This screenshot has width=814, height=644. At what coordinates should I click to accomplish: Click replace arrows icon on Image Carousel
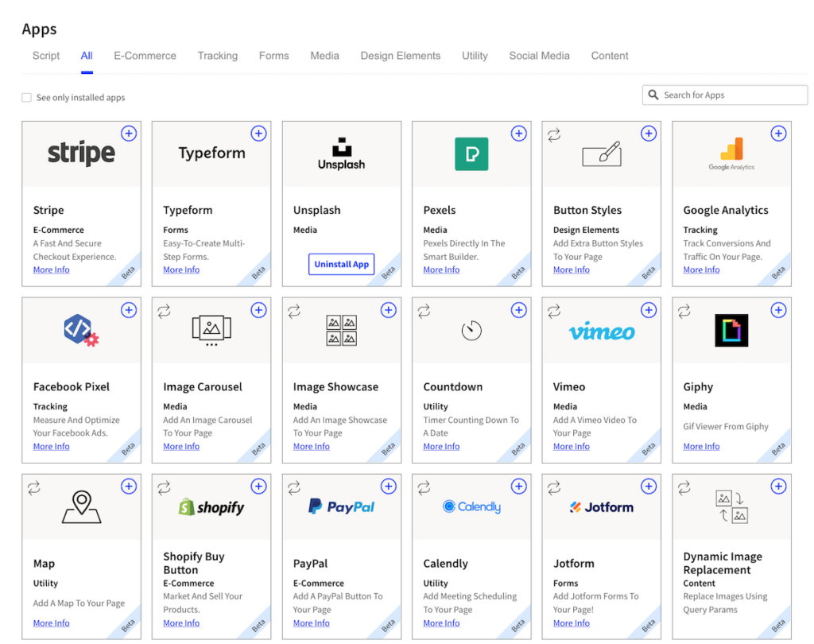164,311
